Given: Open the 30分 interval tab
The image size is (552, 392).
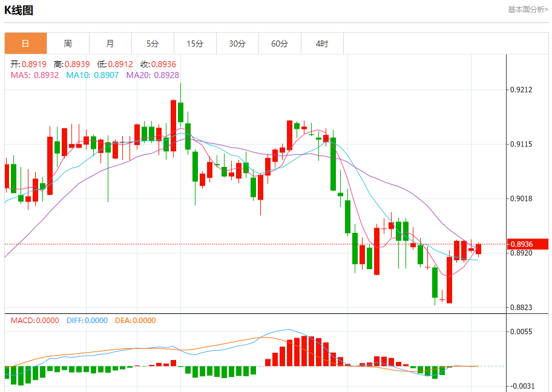Looking at the screenshot, I should [237, 44].
